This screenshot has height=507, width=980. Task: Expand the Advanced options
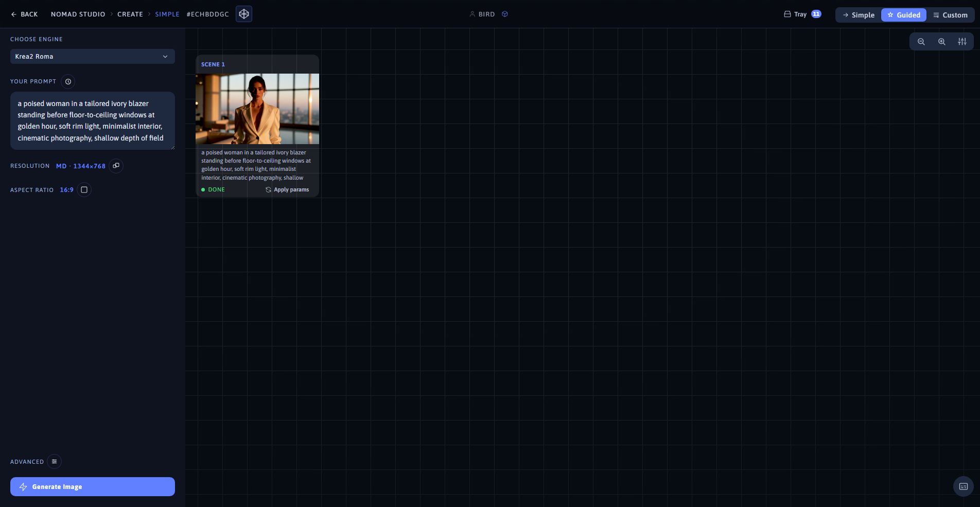point(54,462)
